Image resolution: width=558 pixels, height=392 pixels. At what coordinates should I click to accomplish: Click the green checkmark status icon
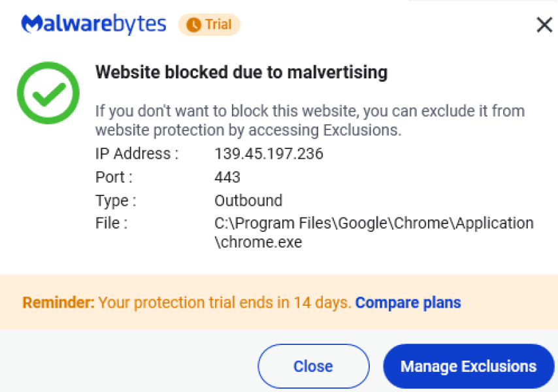[x=47, y=92]
